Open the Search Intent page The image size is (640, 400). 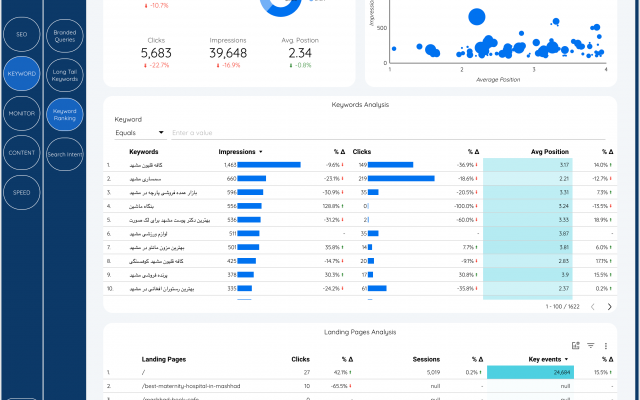coord(64,153)
